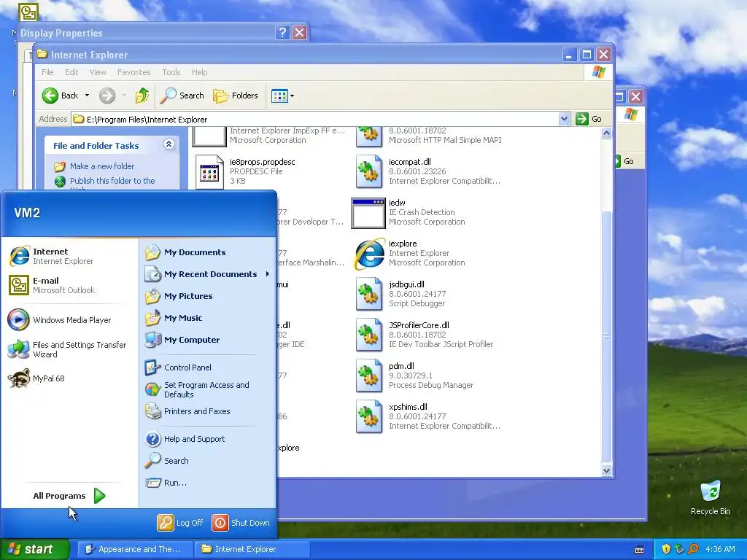
Task: Expand All Programs menu
Action: (x=69, y=496)
